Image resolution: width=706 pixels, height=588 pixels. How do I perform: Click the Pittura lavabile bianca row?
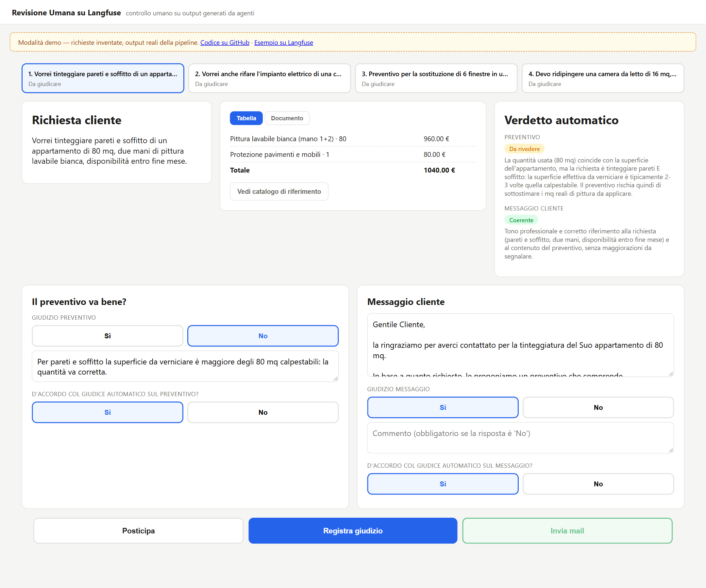(x=353, y=139)
